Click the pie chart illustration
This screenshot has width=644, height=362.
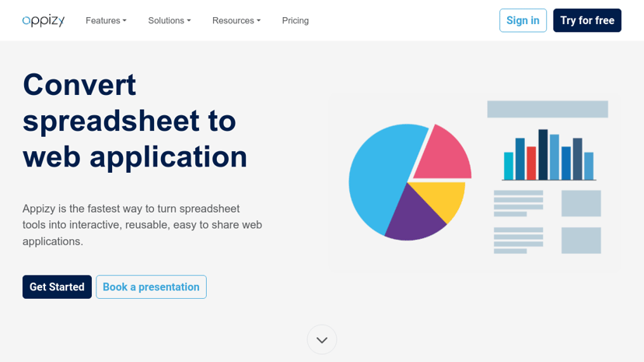[x=410, y=182]
